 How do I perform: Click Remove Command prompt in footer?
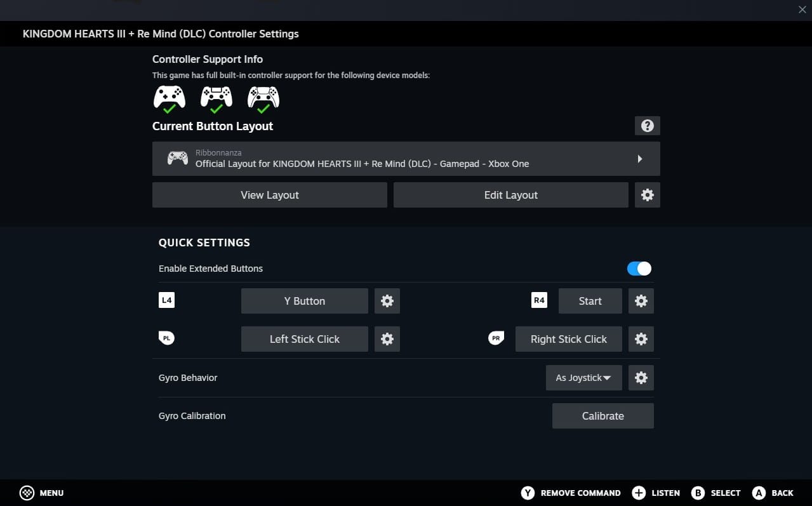(x=571, y=493)
